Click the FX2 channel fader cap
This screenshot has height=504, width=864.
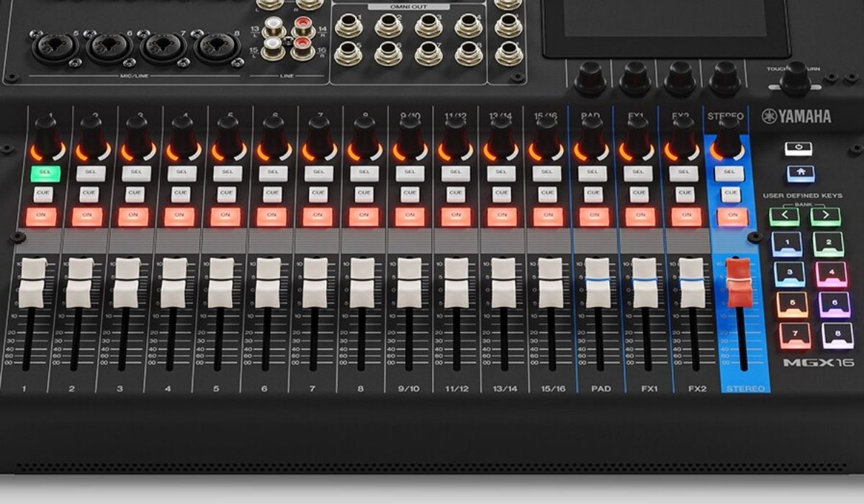691,282
